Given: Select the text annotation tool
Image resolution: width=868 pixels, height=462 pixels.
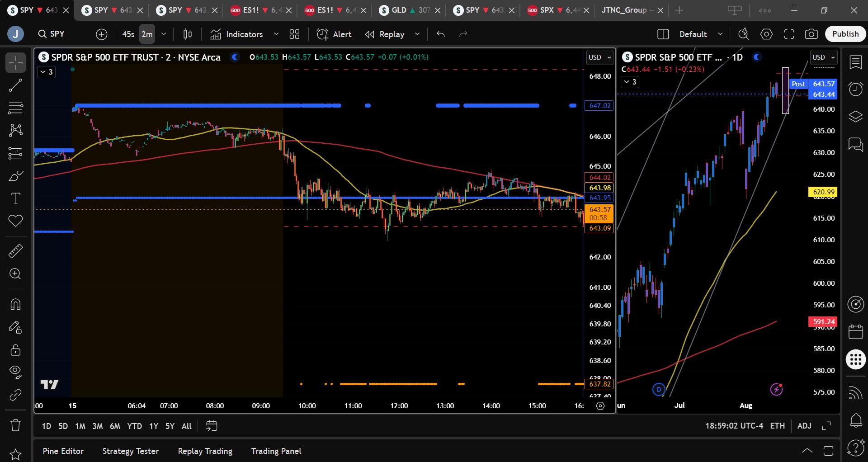Looking at the screenshot, I should click(15, 198).
